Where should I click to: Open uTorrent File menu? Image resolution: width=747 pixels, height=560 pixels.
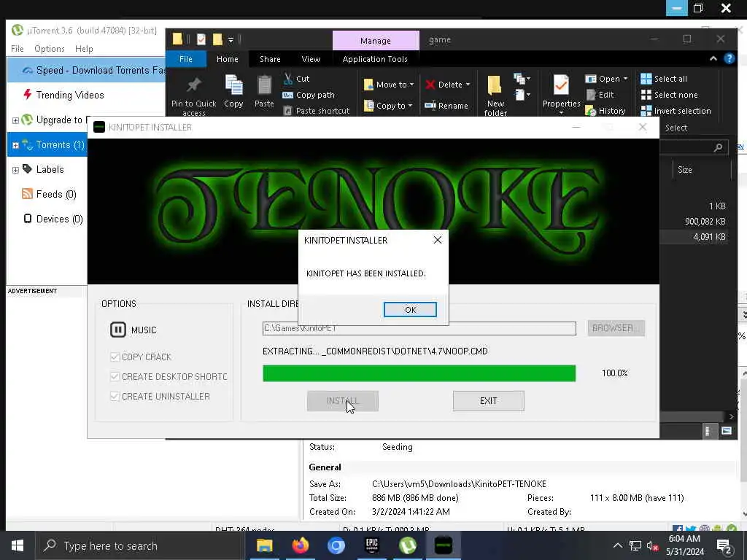point(18,49)
